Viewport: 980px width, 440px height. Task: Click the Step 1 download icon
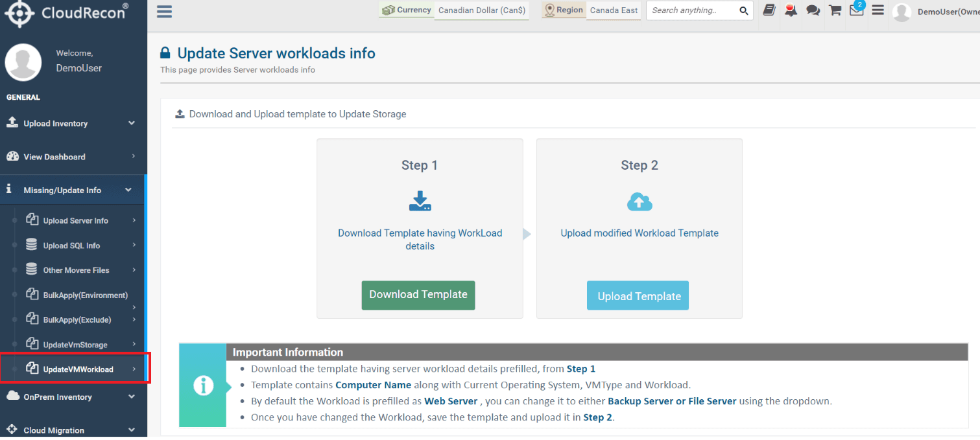point(420,202)
